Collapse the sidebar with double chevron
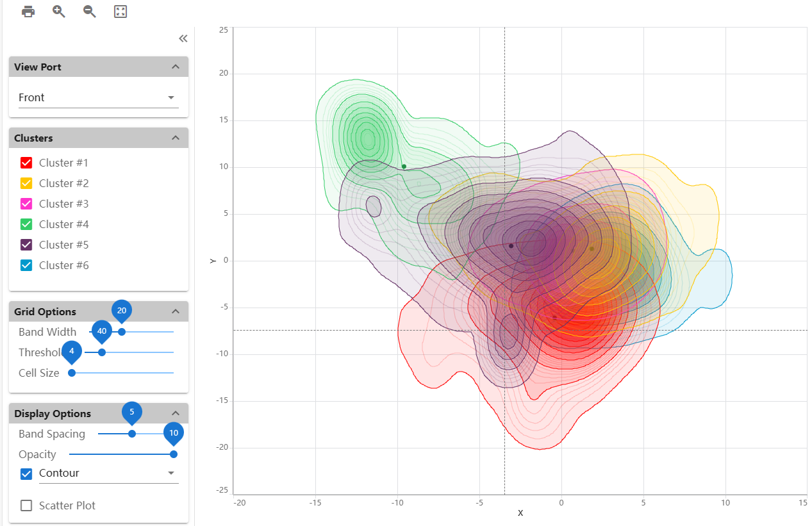 (x=183, y=38)
